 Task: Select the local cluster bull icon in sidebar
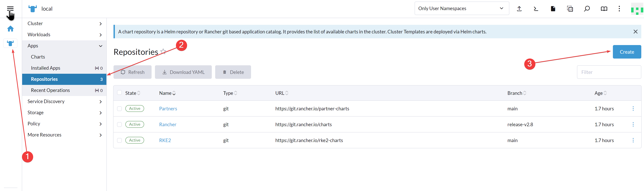pos(10,43)
